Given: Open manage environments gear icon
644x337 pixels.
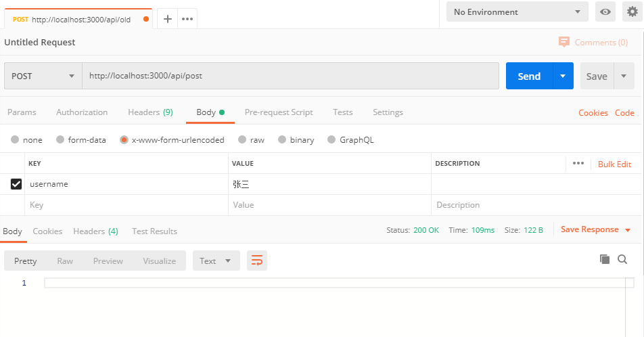Looking at the screenshot, I should tap(632, 12).
